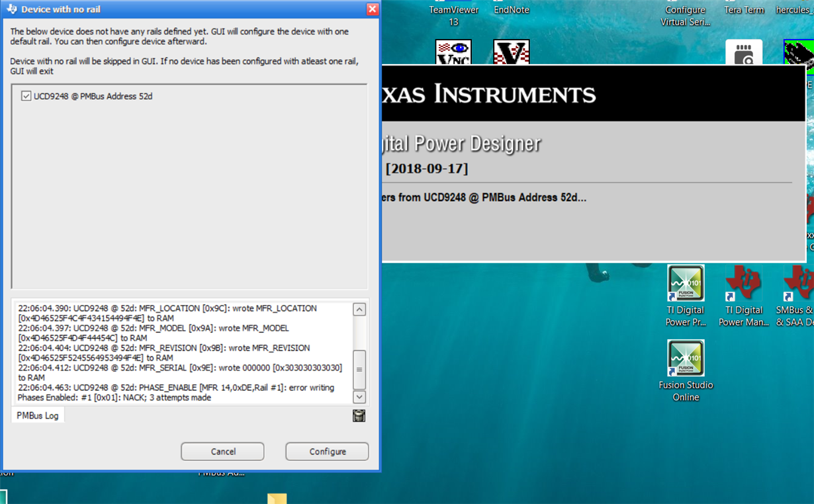Viewport: 814px width, 504px height.
Task: Select the MFR_MODEL log entry text
Action: pos(153,333)
